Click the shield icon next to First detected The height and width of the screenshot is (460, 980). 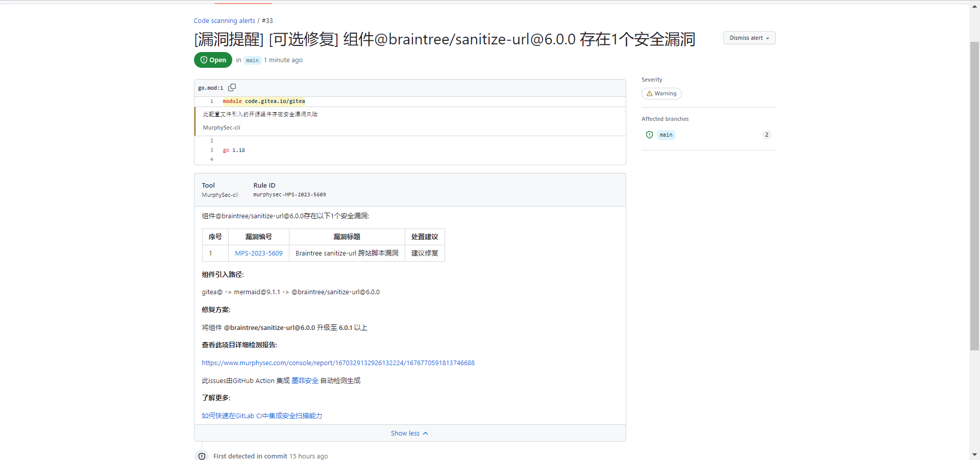[x=202, y=456]
